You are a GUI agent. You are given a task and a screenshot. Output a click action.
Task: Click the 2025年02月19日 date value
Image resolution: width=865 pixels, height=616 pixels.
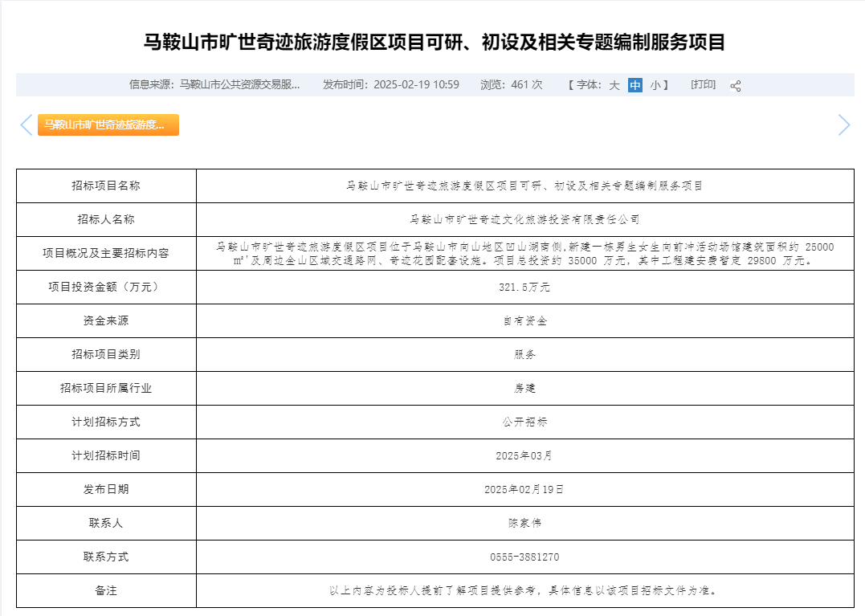(x=524, y=490)
